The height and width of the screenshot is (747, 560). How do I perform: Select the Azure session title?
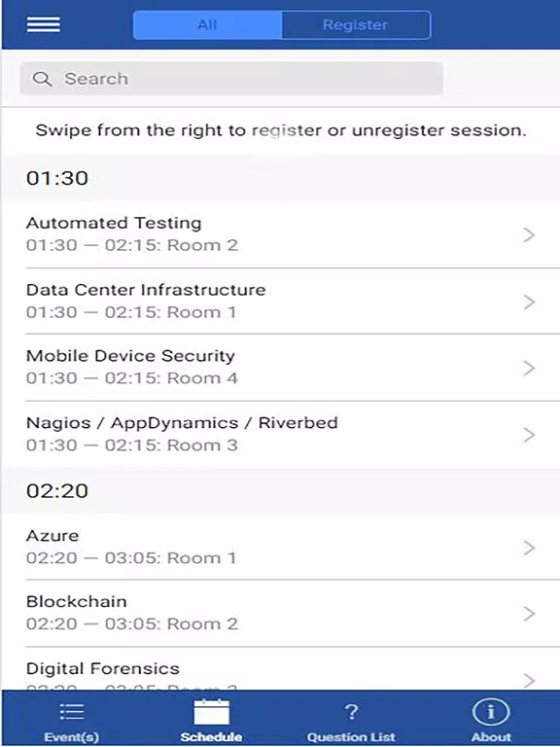coord(52,536)
